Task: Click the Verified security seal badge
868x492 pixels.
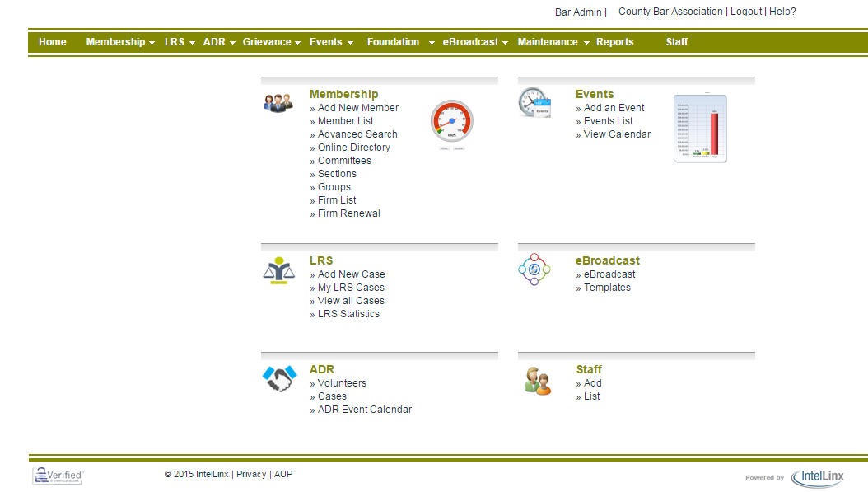Action: [58, 476]
